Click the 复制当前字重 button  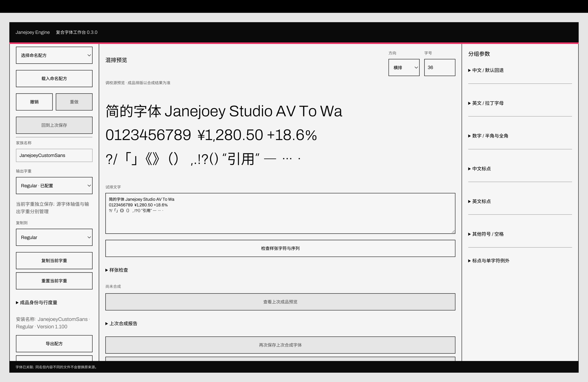tap(54, 261)
